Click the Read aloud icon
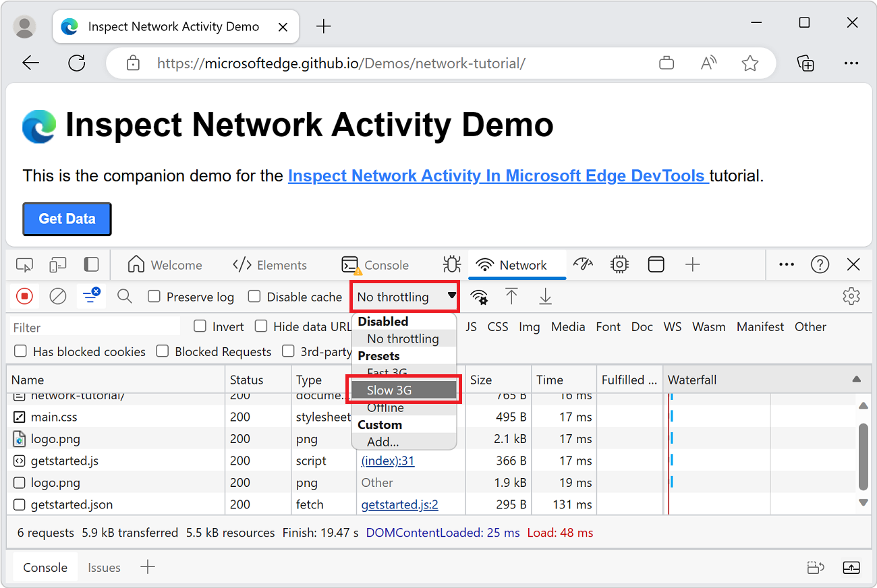Screen dimensions: 877x588 708,63
